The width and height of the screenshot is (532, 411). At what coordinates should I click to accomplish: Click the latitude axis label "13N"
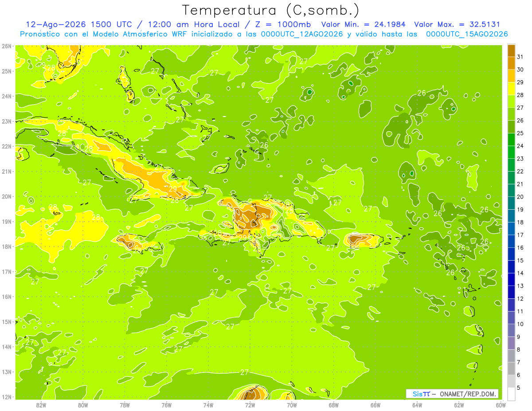coord(6,372)
